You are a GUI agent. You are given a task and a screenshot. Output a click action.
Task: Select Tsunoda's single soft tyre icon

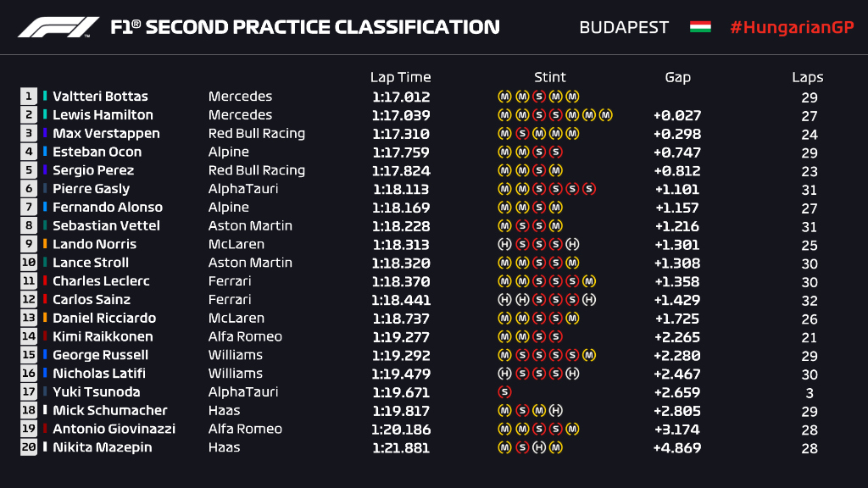(x=505, y=392)
